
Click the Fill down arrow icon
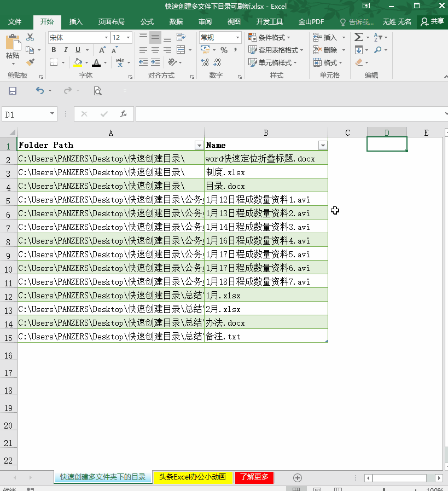[x=359, y=50]
